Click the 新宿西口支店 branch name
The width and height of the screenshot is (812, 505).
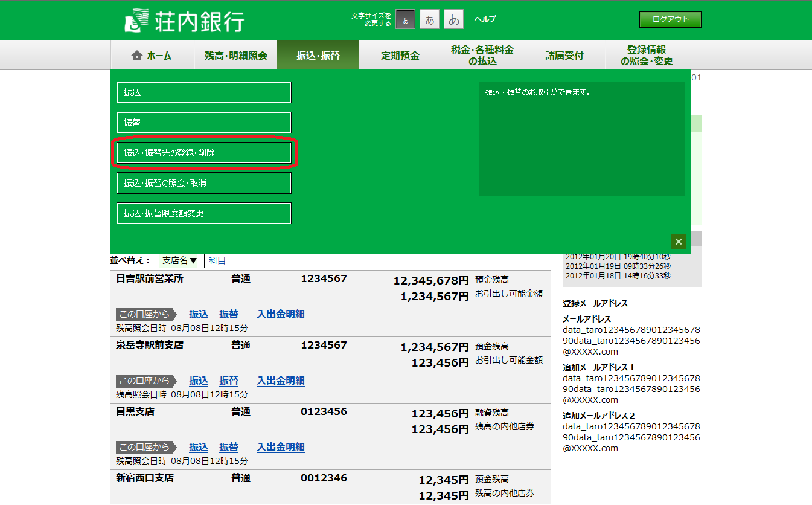tap(145, 478)
